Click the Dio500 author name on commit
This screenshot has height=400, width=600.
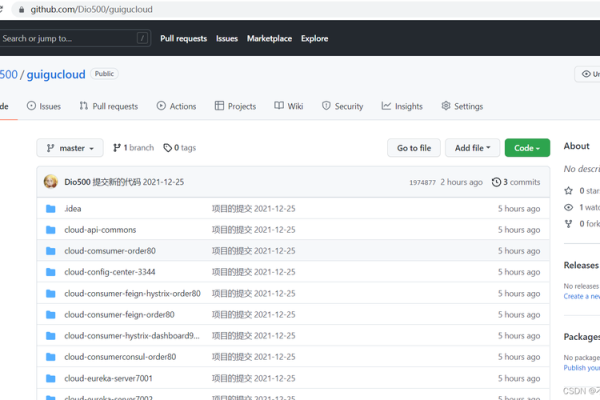(77, 182)
